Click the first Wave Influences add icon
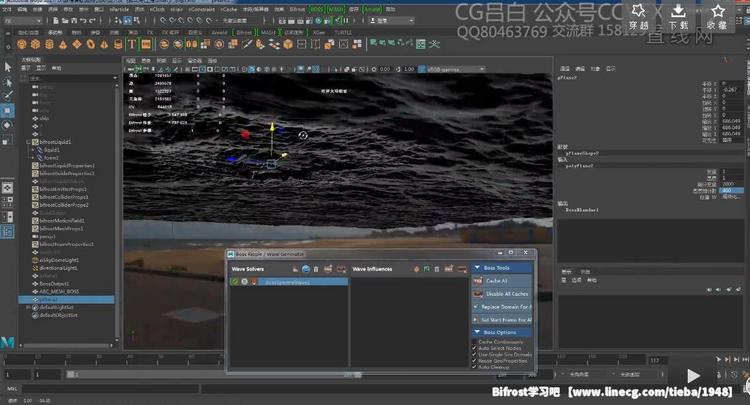 (416, 269)
